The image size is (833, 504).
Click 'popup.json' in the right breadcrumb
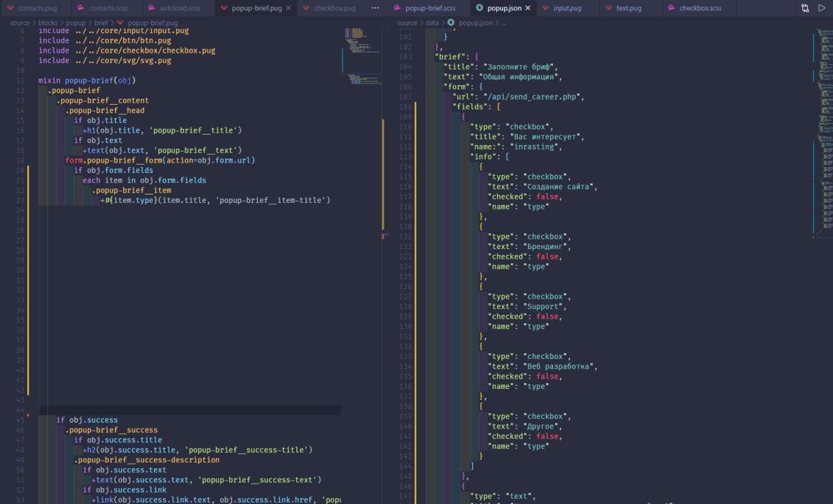pyautogui.click(x=476, y=23)
